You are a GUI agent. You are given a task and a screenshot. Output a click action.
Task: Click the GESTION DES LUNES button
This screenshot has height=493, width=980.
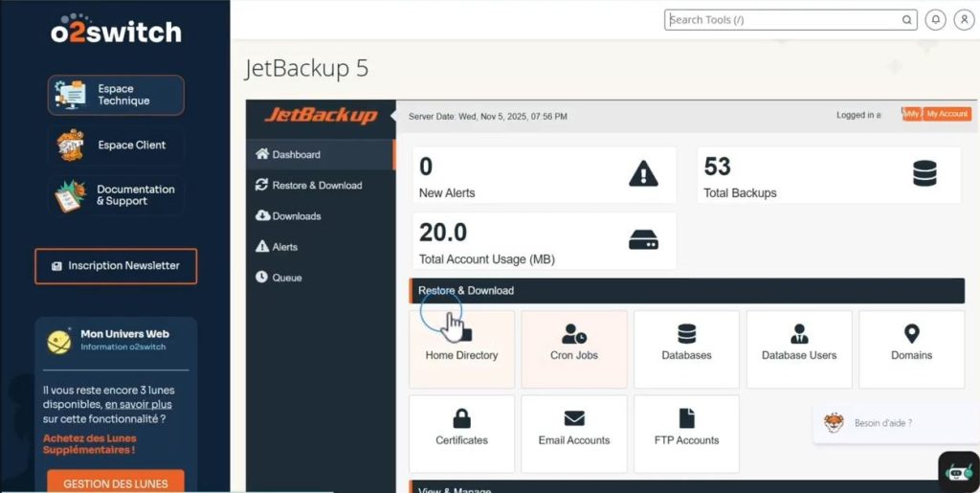click(116, 483)
